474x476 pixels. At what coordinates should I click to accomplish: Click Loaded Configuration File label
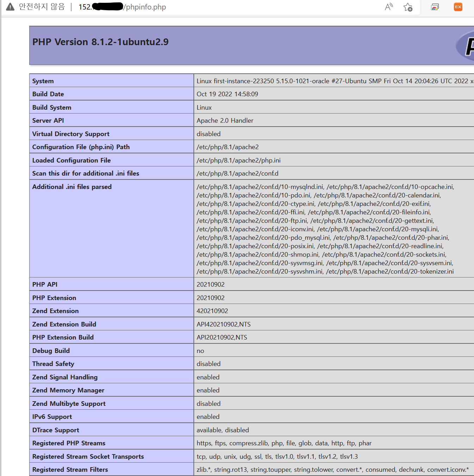(x=72, y=160)
